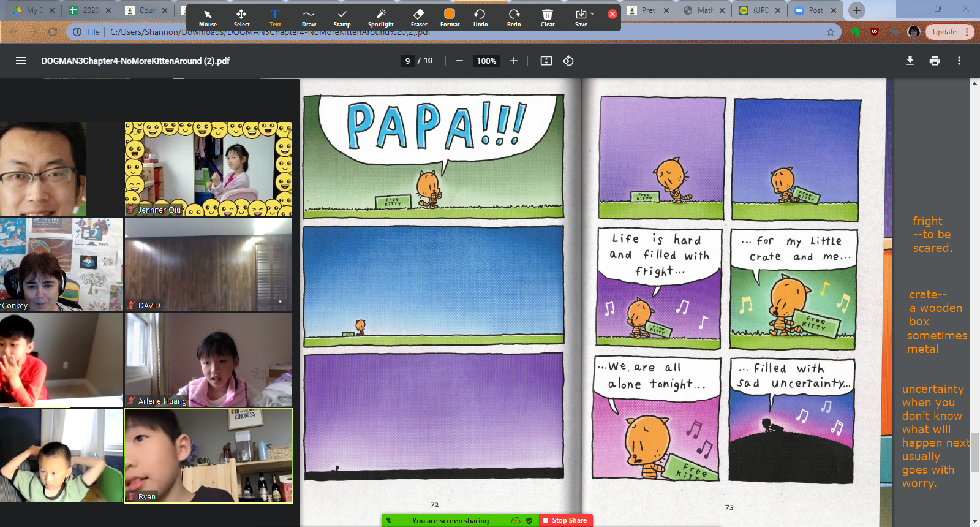Screen dimensions: 980x527
Task: Open the Chrome profile avatar
Action: [914, 32]
